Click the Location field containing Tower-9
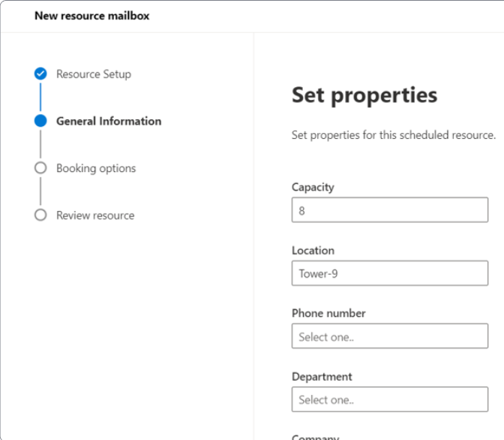The height and width of the screenshot is (440, 504). pyautogui.click(x=390, y=273)
